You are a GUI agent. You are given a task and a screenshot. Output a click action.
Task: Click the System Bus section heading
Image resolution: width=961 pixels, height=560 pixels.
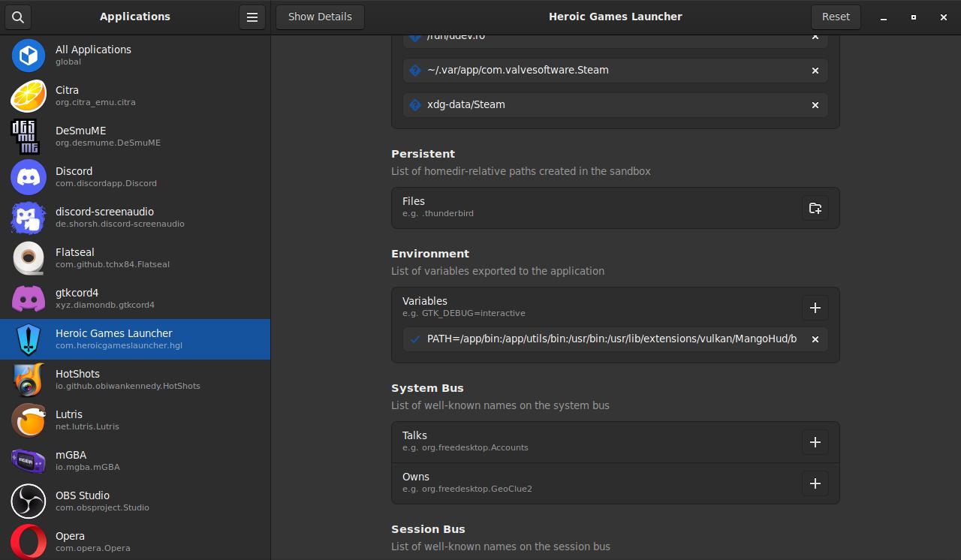(x=427, y=388)
